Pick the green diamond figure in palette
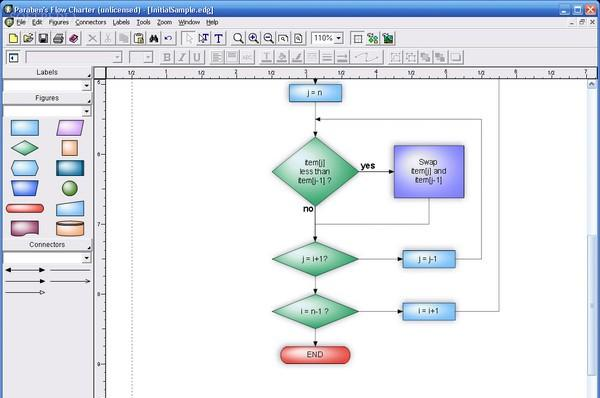Screen dimensions: 600x398 coord(25,148)
